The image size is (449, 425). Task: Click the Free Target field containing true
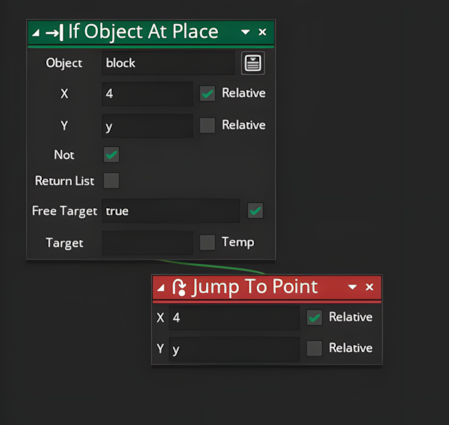171,211
